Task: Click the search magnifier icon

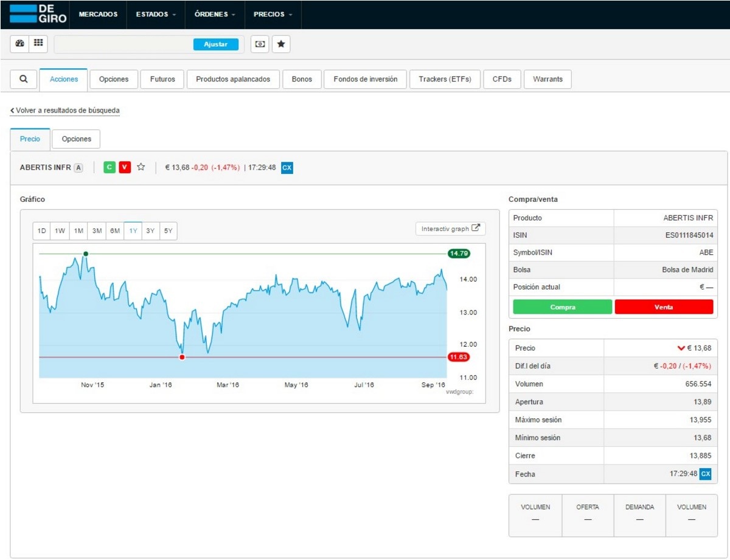Action: [x=24, y=79]
